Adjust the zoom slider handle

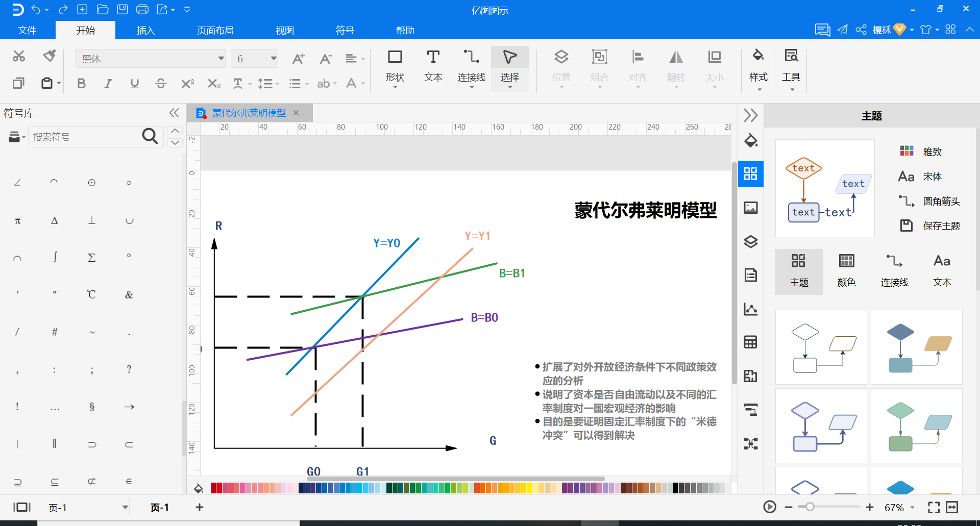810,507
